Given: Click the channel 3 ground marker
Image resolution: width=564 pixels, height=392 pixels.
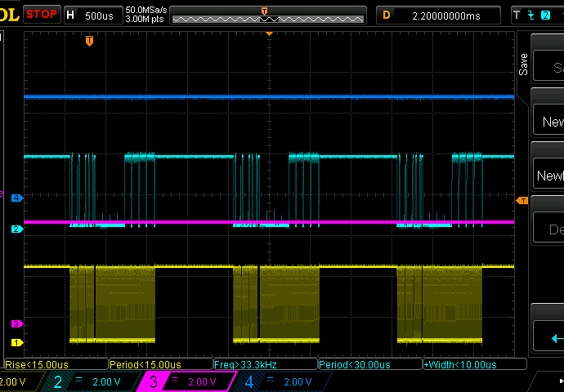Looking at the screenshot, I should coord(17,323).
